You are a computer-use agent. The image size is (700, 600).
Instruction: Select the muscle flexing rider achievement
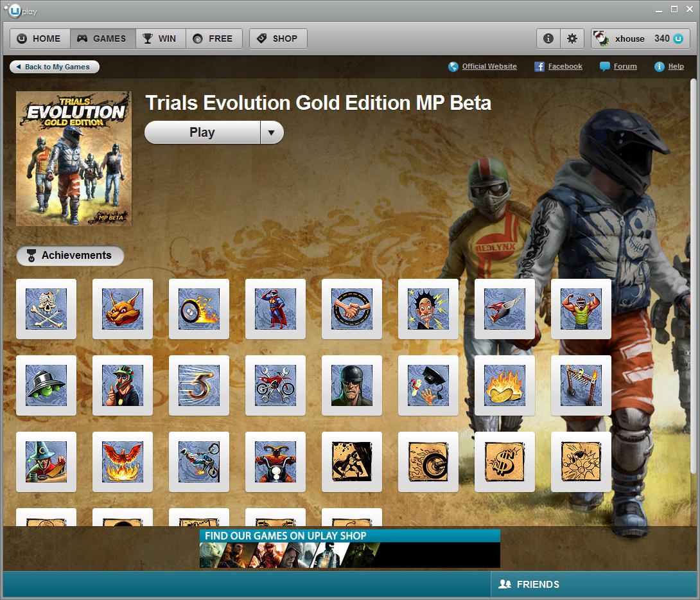click(x=581, y=309)
